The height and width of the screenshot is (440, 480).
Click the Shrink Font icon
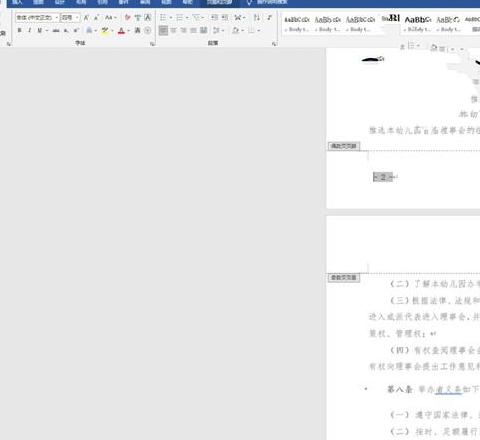coord(96,17)
